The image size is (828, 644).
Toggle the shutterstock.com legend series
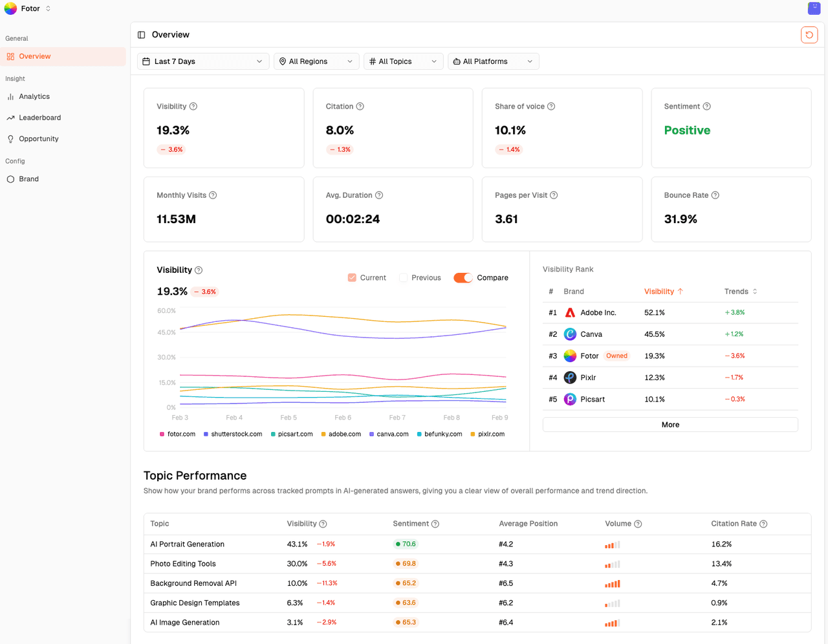[x=233, y=435]
